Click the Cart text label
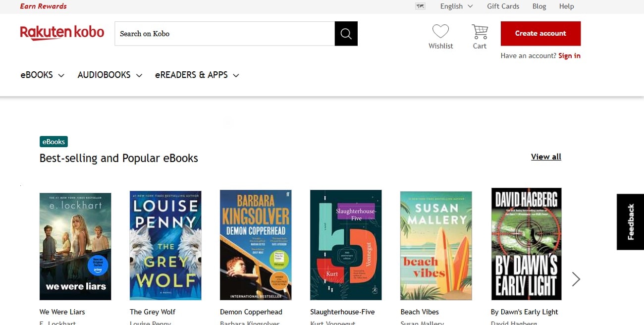The width and height of the screenshot is (644, 325). (480, 46)
